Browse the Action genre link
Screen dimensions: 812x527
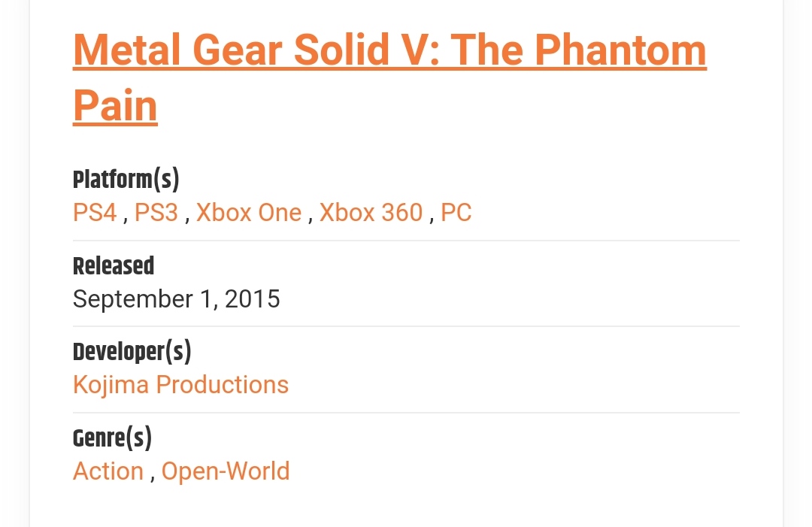(108, 471)
